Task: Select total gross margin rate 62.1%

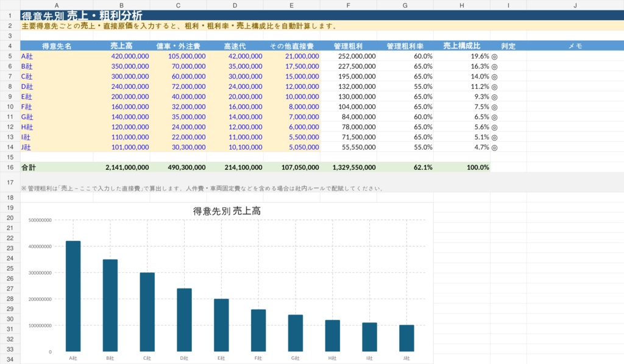Action: [x=405, y=167]
